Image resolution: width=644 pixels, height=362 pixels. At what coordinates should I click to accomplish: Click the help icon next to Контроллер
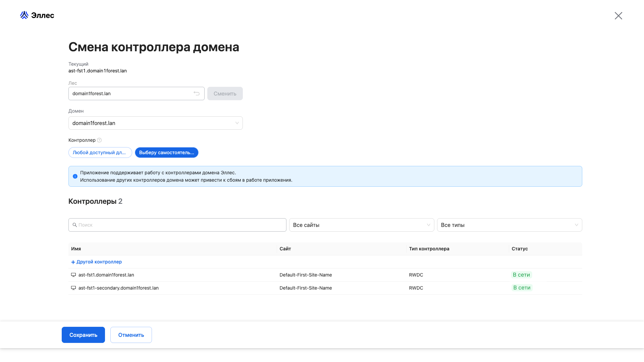click(99, 140)
